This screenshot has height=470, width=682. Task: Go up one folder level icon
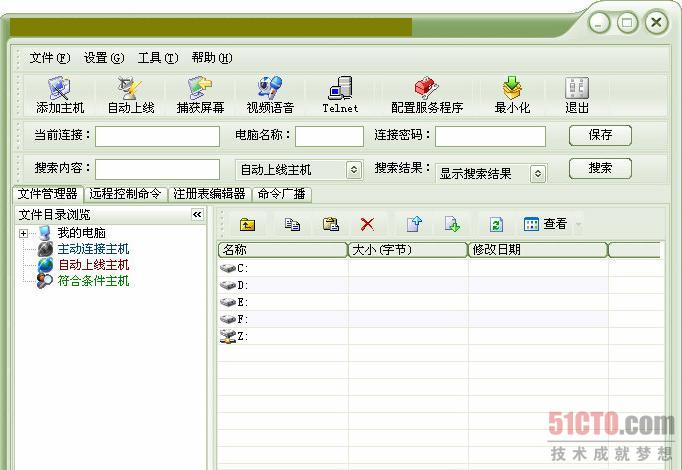(x=247, y=224)
